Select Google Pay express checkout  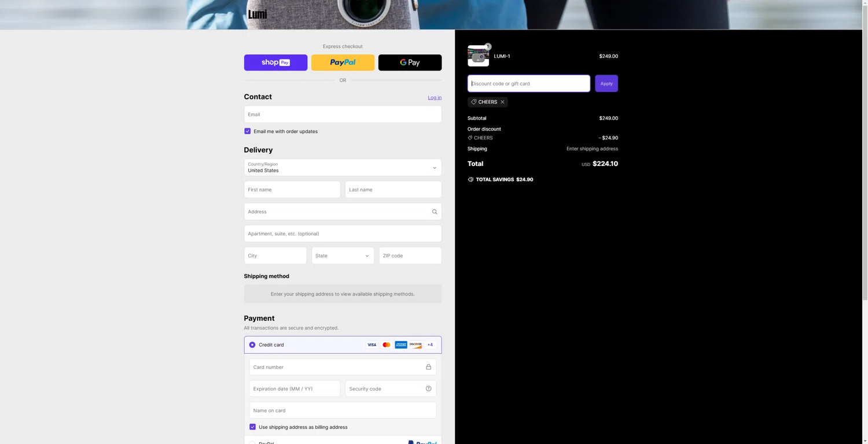click(x=410, y=62)
